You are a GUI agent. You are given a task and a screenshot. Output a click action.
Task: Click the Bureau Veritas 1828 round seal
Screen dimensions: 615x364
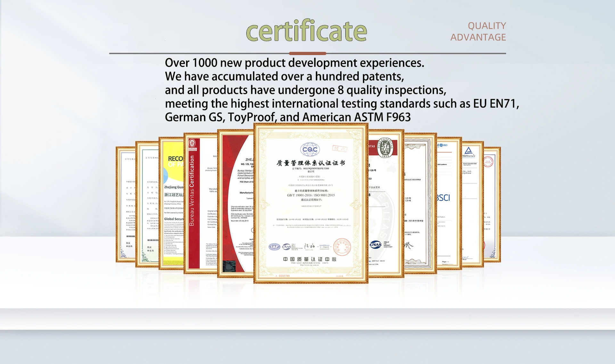pos(385,148)
